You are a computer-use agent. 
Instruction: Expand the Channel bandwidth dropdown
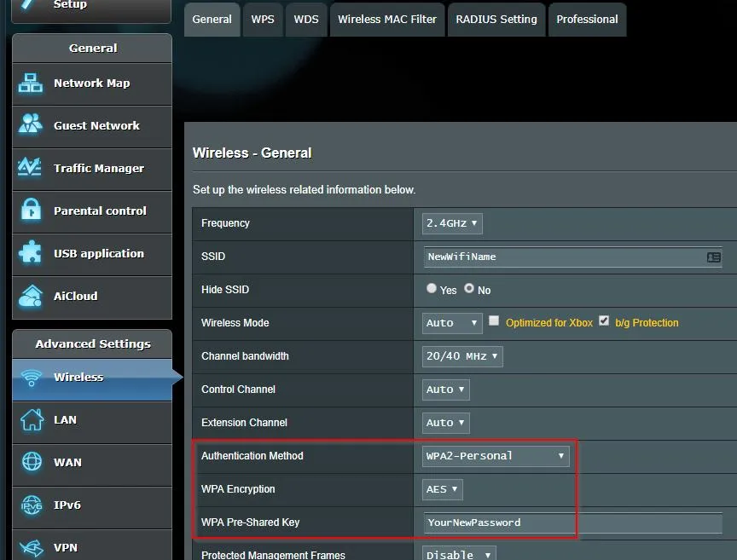coord(462,356)
